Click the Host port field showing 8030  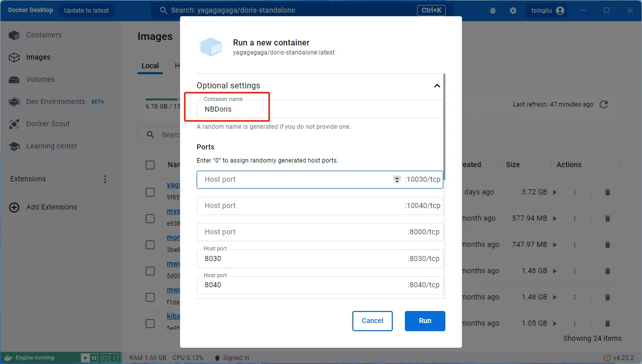tap(319, 258)
